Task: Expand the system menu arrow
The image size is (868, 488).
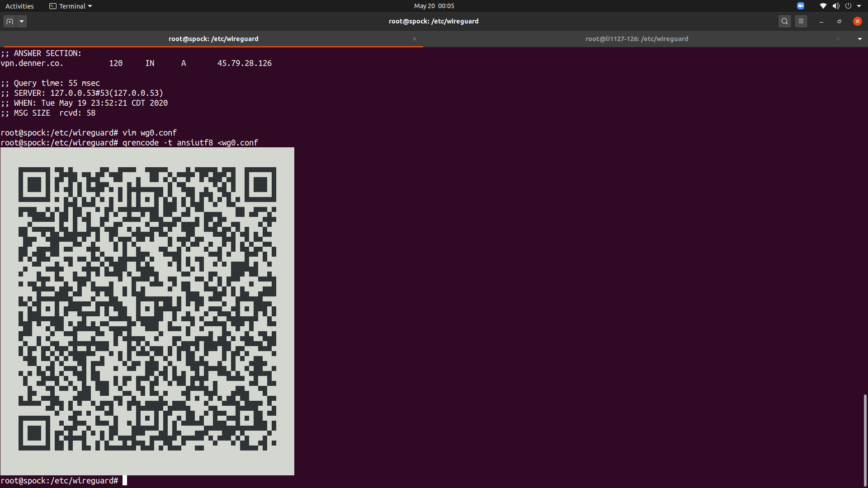Action: 859,6
